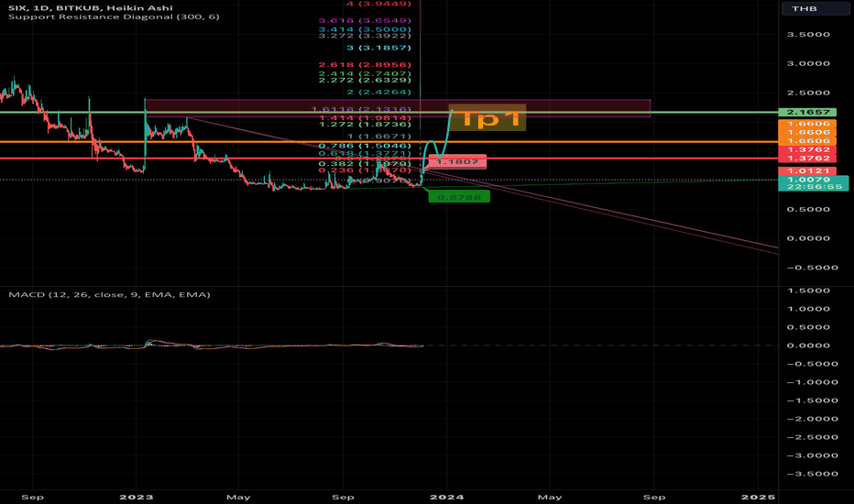This screenshot has width=854, height=504.
Task: Select the pink 1.1807 price callout
Action: [457, 162]
